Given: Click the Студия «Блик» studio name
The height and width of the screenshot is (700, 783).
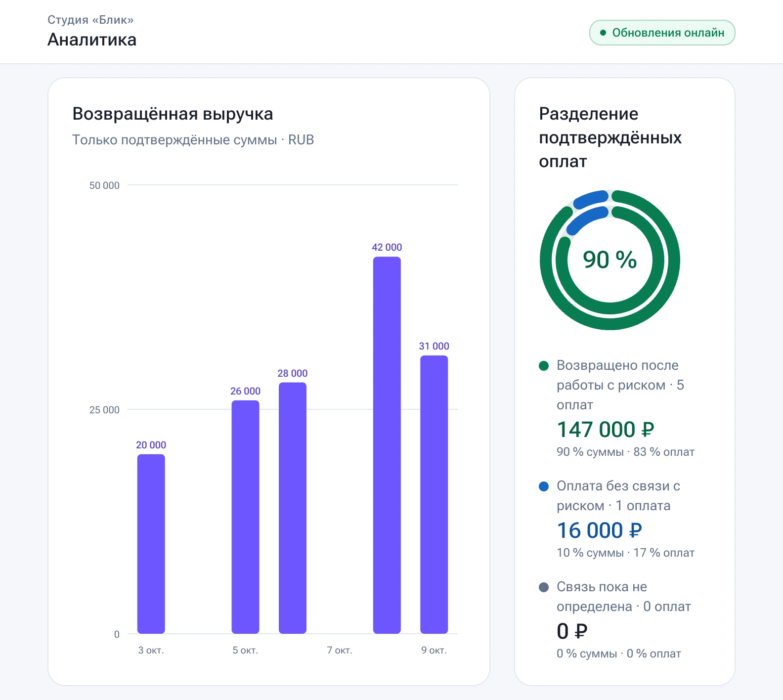Looking at the screenshot, I should pos(90,20).
